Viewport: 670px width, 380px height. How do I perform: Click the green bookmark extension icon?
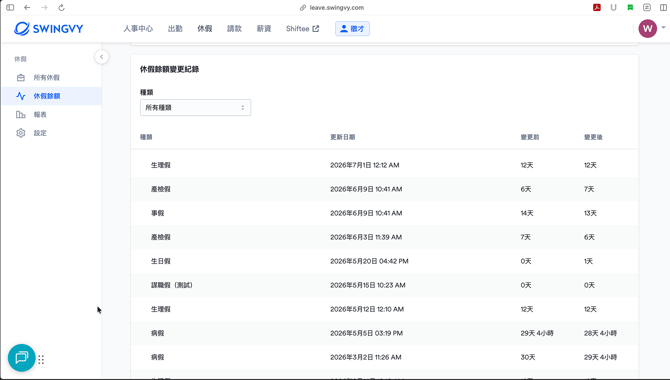tap(630, 7)
